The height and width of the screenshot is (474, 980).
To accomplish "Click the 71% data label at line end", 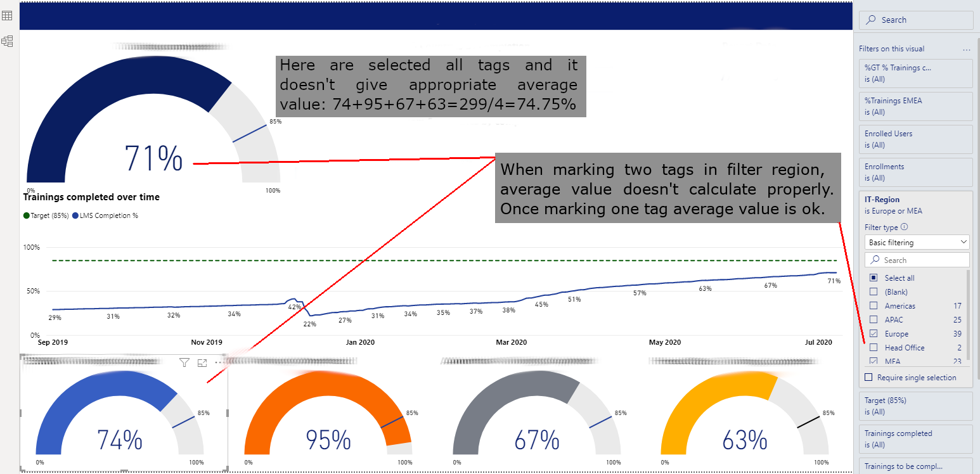I will tap(834, 281).
